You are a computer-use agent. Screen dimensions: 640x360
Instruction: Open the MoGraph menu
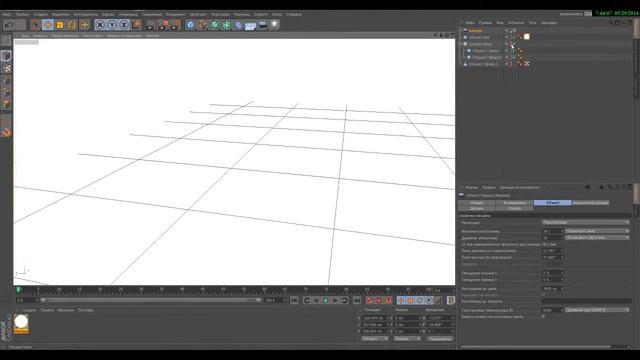(x=198, y=14)
